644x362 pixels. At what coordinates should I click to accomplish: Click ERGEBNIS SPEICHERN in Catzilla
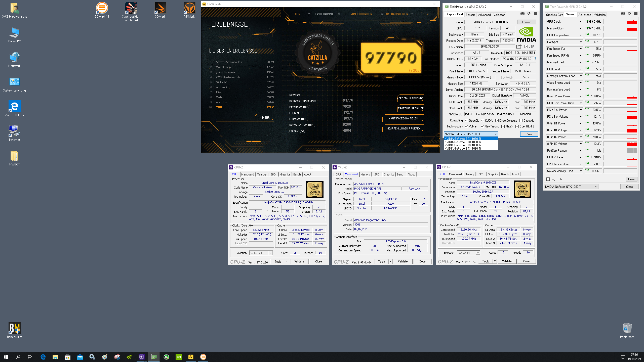coord(411,108)
